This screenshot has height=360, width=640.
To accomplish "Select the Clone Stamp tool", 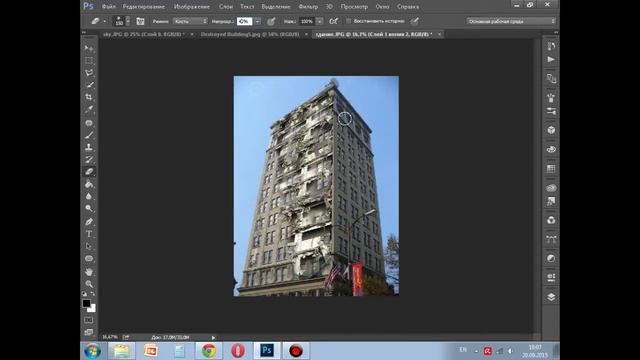I will [x=89, y=147].
